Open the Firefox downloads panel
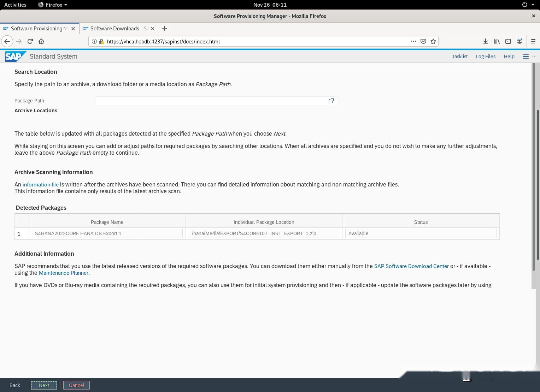 coord(486,41)
